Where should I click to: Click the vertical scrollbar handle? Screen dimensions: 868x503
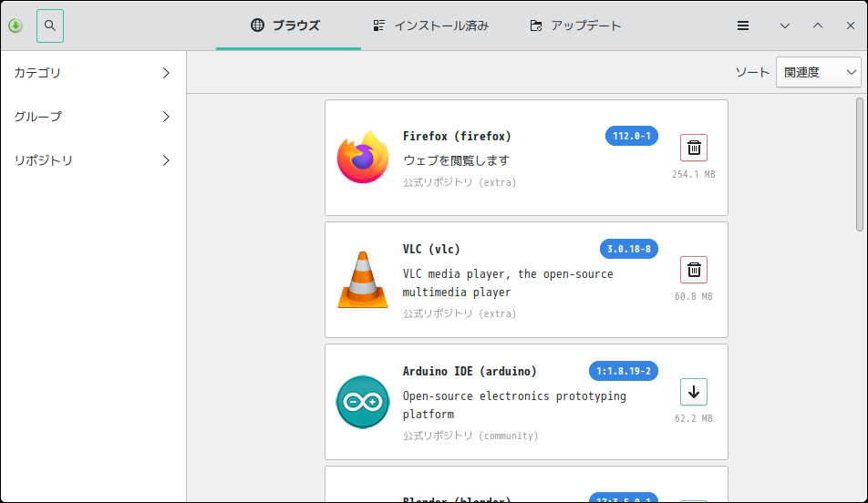click(859, 164)
